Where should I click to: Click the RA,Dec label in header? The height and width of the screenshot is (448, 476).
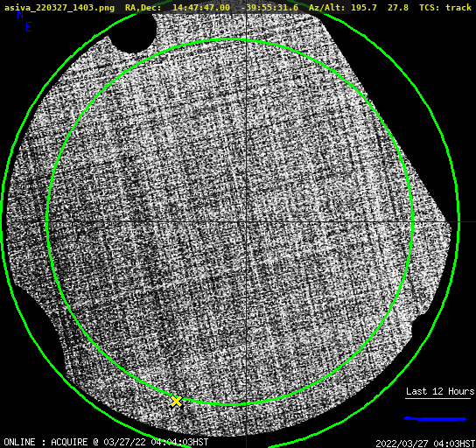pyautogui.click(x=143, y=8)
